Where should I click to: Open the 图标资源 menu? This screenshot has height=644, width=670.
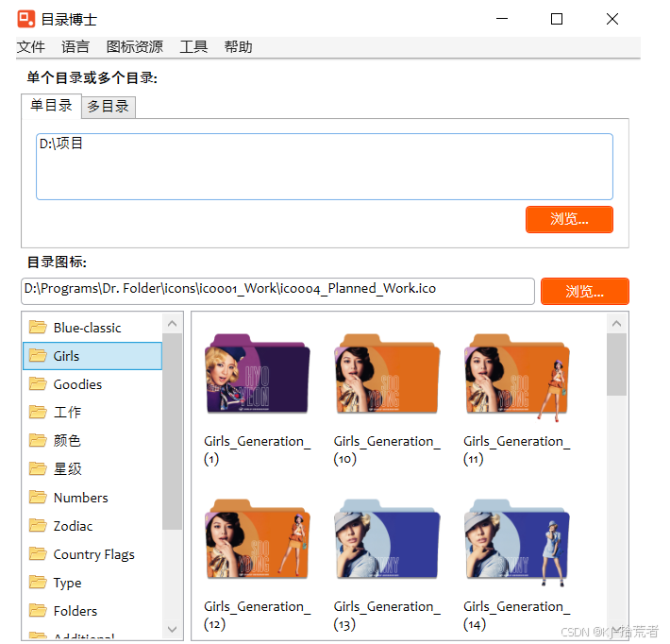[x=135, y=46]
